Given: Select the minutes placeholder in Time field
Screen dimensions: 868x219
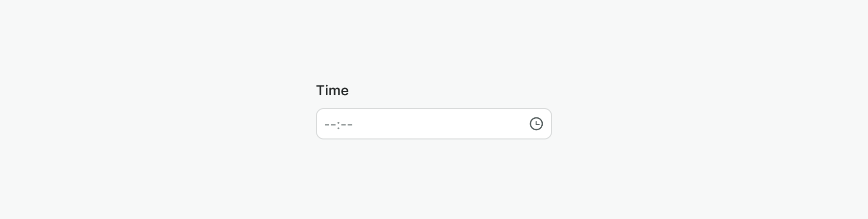Looking at the screenshot, I should coord(347,124).
